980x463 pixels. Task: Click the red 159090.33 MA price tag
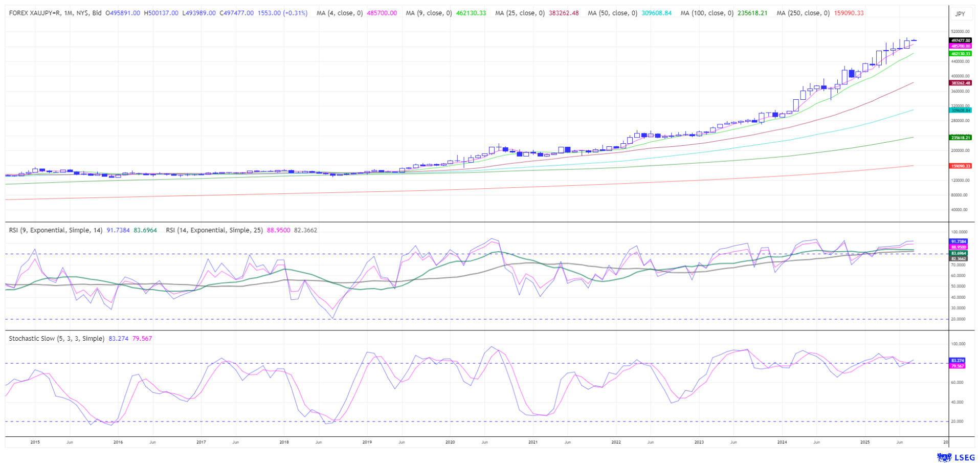pos(960,166)
